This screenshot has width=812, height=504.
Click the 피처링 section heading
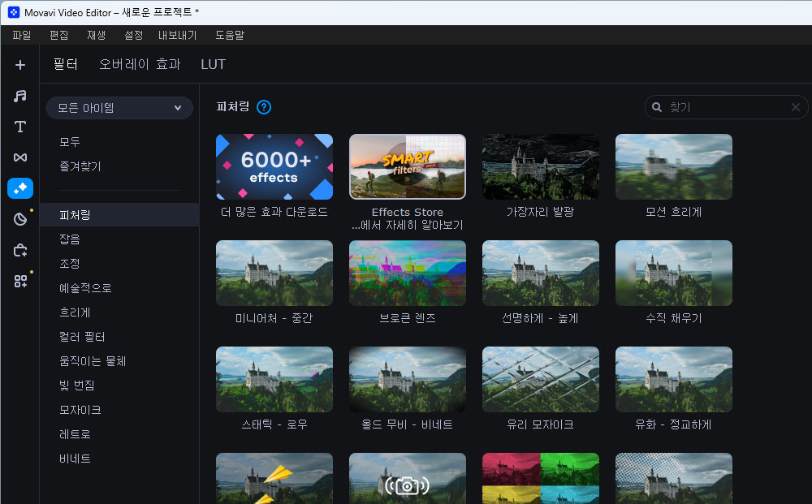tap(233, 106)
